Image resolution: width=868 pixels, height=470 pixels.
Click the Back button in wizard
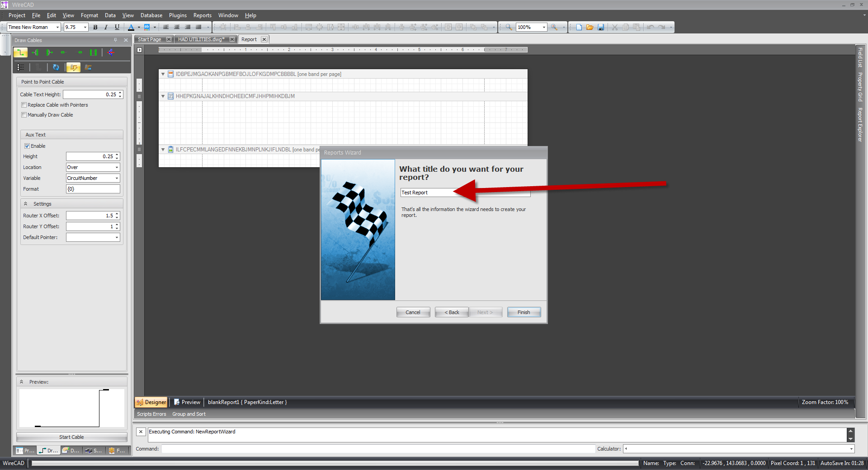point(452,312)
